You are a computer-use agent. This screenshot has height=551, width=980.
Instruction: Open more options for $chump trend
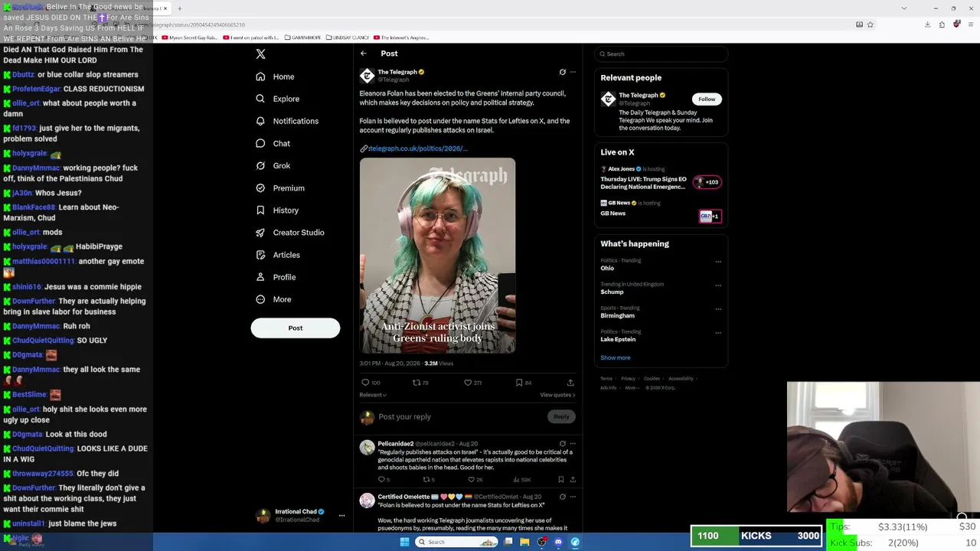(x=718, y=285)
